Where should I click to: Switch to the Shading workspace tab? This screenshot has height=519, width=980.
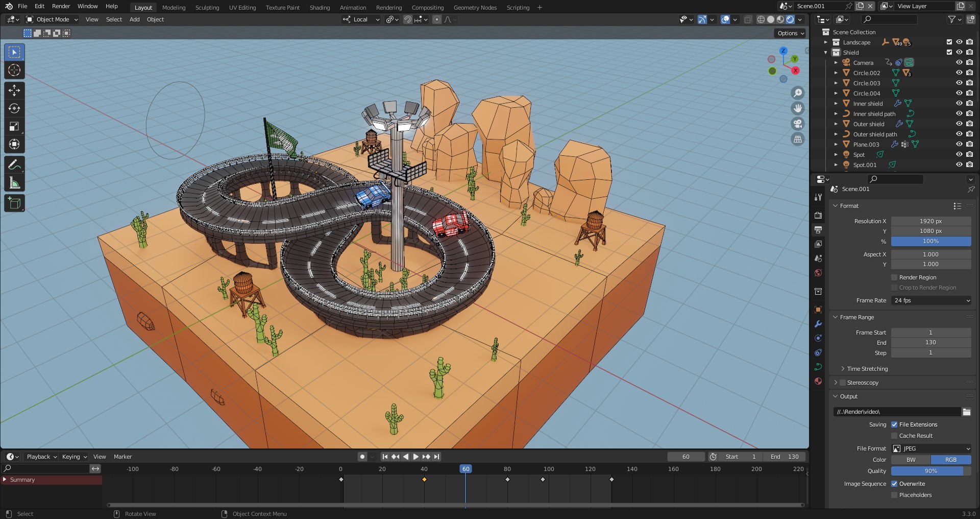[x=320, y=7]
